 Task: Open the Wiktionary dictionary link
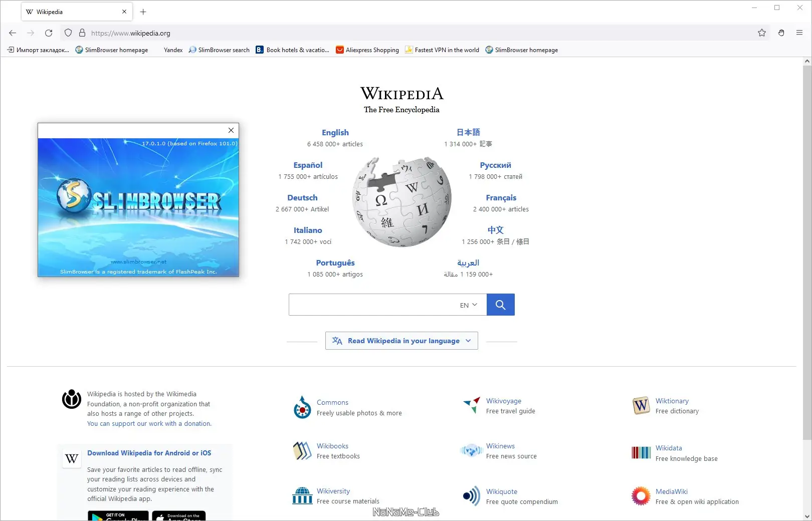click(672, 401)
